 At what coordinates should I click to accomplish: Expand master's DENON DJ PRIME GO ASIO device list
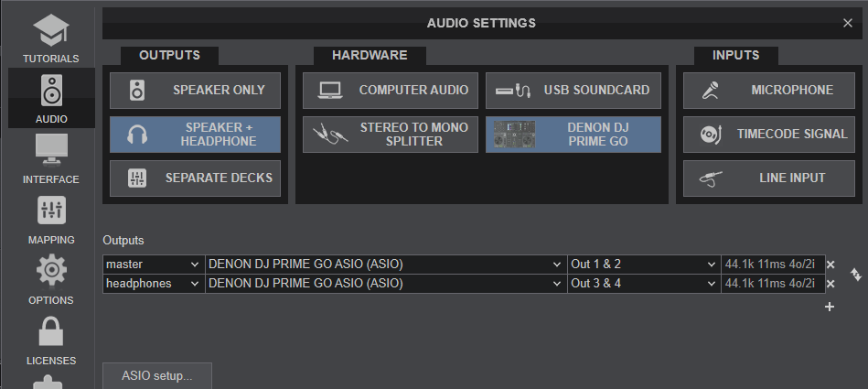pos(385,265)
